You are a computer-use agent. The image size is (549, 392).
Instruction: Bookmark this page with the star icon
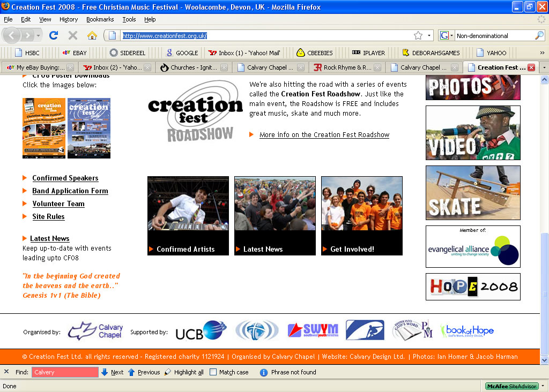pos(418,35)
